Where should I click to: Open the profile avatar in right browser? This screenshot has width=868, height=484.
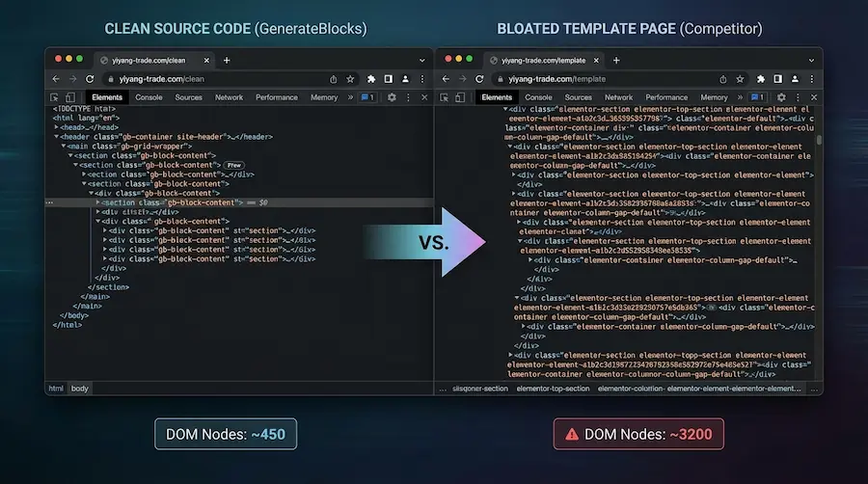tap(795, 79)
